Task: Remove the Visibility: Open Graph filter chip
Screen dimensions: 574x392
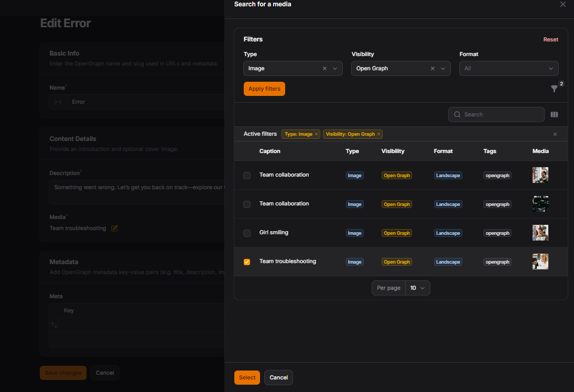Action: click(x=378, y=134)
